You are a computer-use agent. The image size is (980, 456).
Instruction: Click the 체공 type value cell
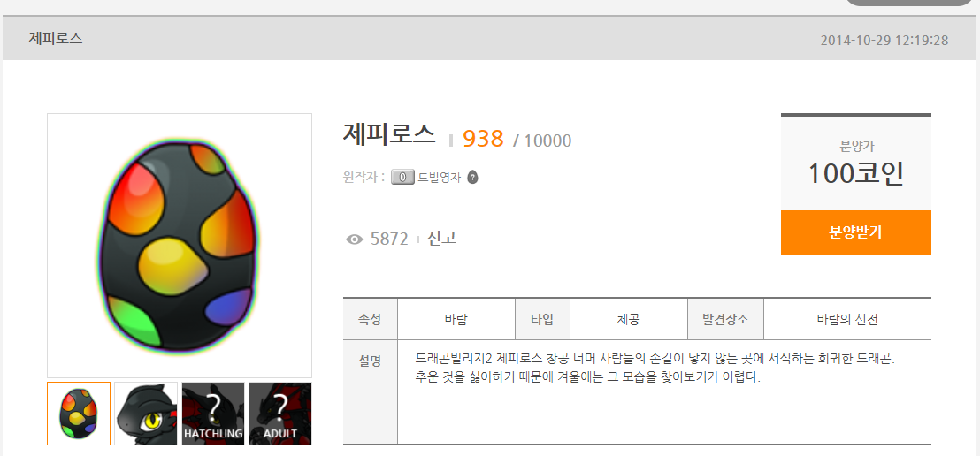pyautogui.click(x=628, y=319)
